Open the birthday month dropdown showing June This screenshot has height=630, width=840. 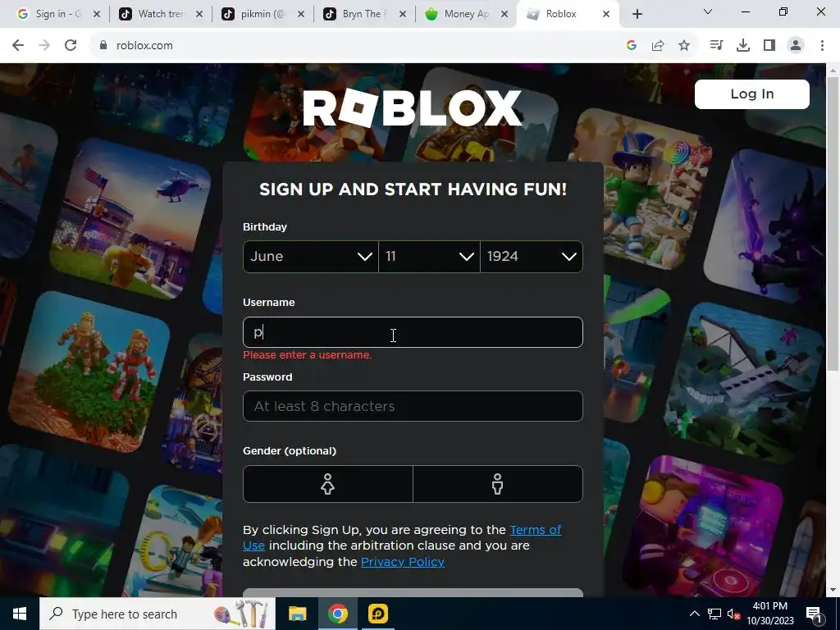pos(311,257)
